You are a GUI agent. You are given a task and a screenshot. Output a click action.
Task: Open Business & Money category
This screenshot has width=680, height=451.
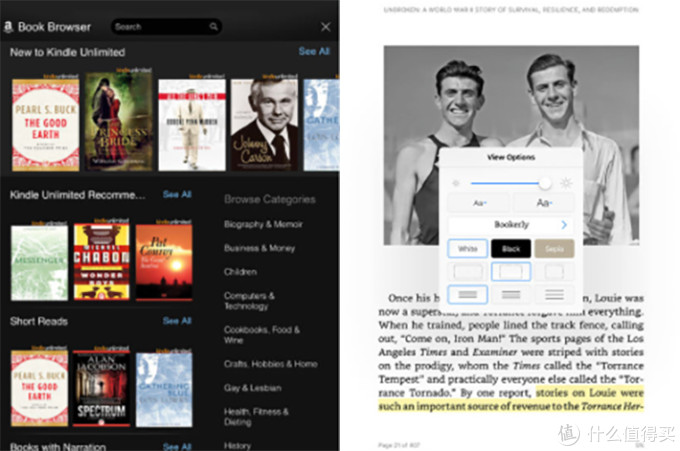(x=259, y=248)
